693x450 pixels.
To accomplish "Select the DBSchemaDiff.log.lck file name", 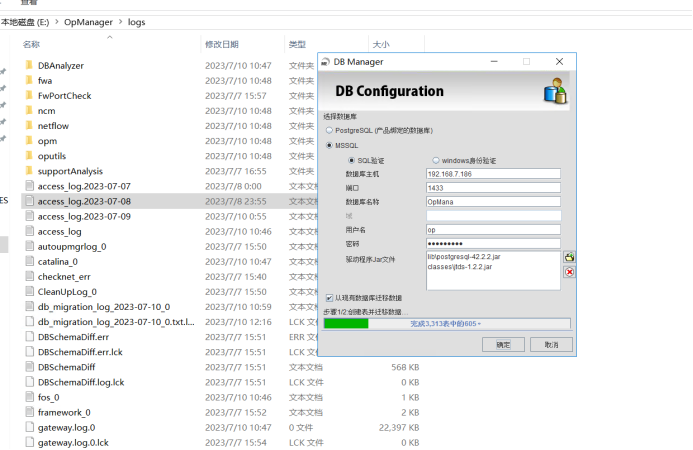I will 81,382.
